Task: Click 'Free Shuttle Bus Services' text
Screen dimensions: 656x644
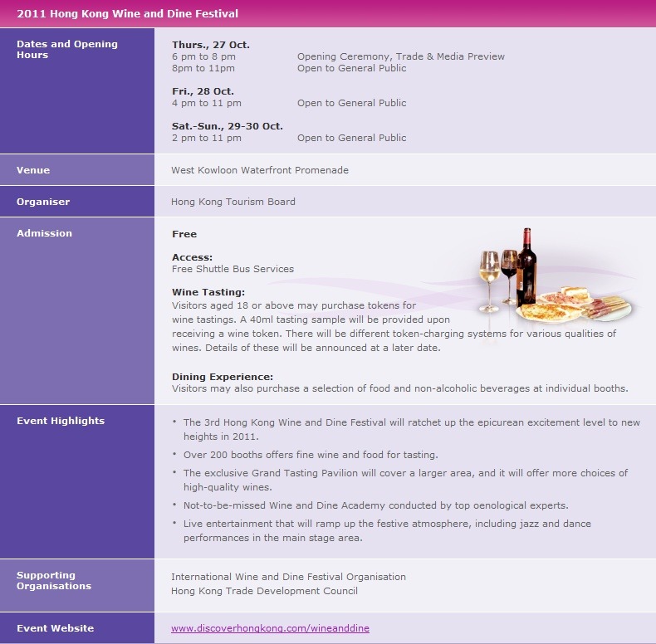Action: 233,269
